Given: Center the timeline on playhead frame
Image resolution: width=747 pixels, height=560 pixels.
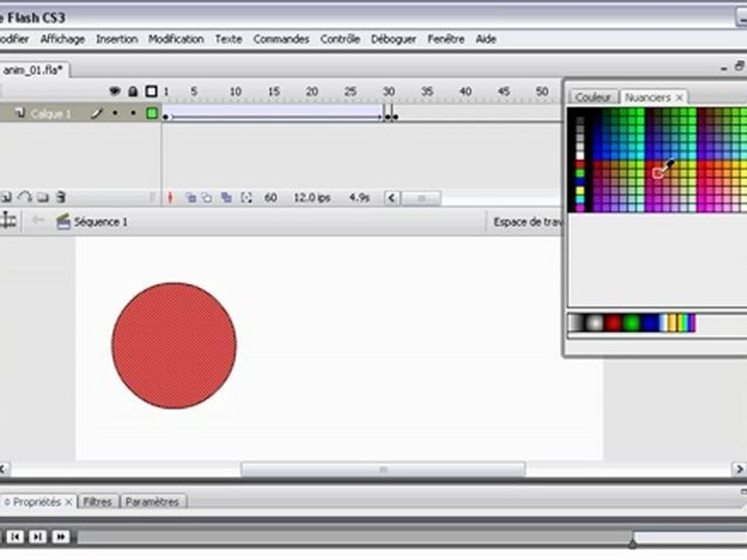Looking at the screenshot, I should coord(170,197).
